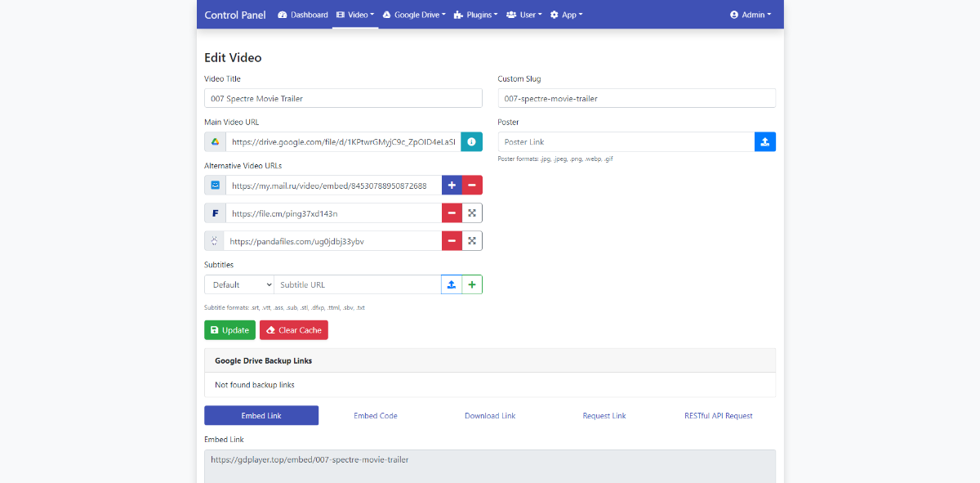This screenshot has height=483, width=980.
Task: Switch to the Download Link tab
Action: pyautogui.click(x=490, y=415)
